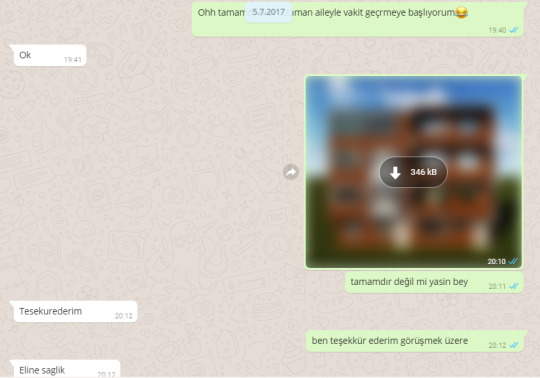
Task: Select "tamamdır değil mi yasin bey" message
Action: pos(434,282)
